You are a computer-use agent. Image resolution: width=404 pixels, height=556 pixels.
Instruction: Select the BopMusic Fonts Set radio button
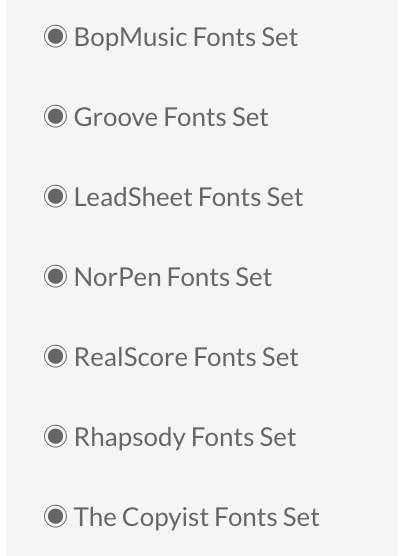[x=55, y=36]
